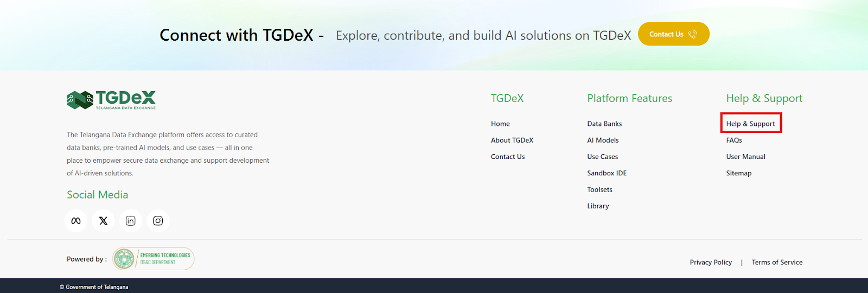868x293 pixels.
Task: Open Use Cases footer link
Action: [x=602, y=157]
